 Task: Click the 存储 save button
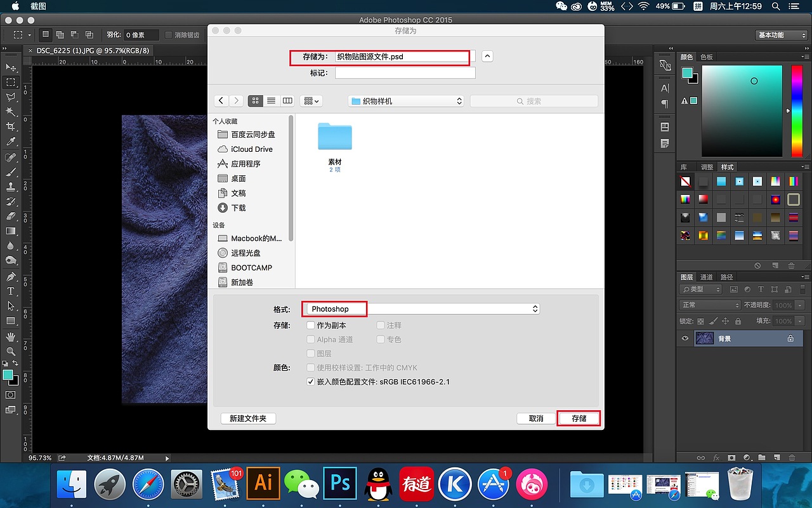(x=579, y=418)
